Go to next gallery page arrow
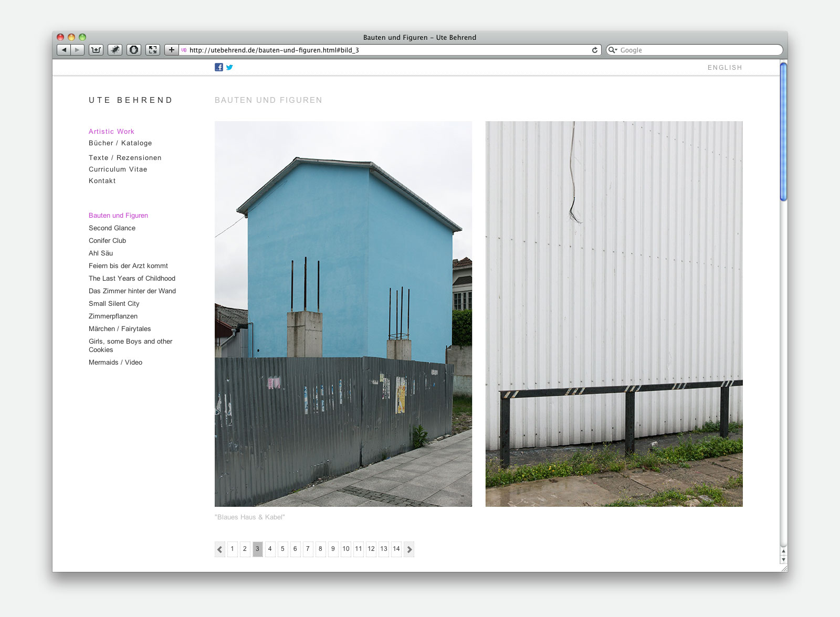The height and width of the screenshot is (617, 840). [x=409, y=549]
